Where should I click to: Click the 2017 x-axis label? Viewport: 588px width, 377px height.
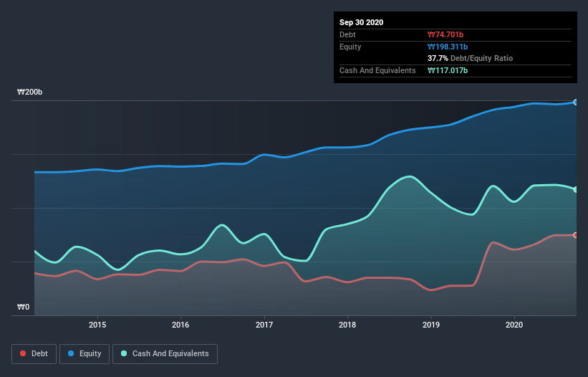[264, 325]
